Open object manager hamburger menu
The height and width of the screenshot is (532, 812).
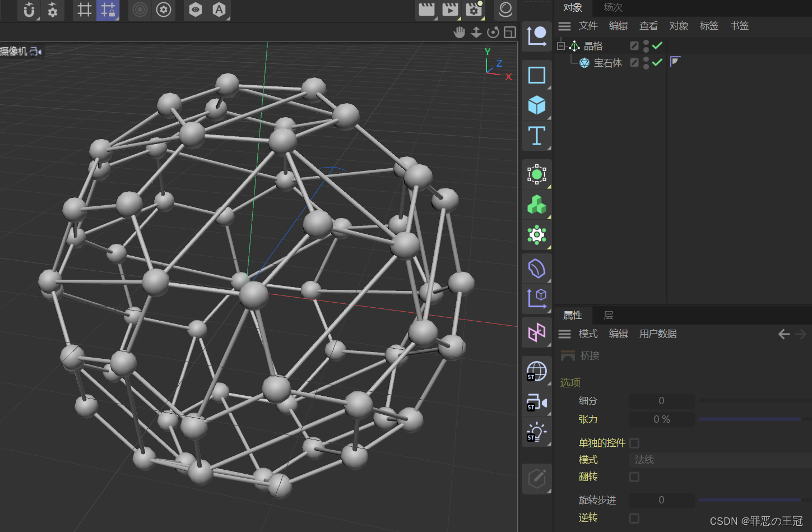coord(564,26)
